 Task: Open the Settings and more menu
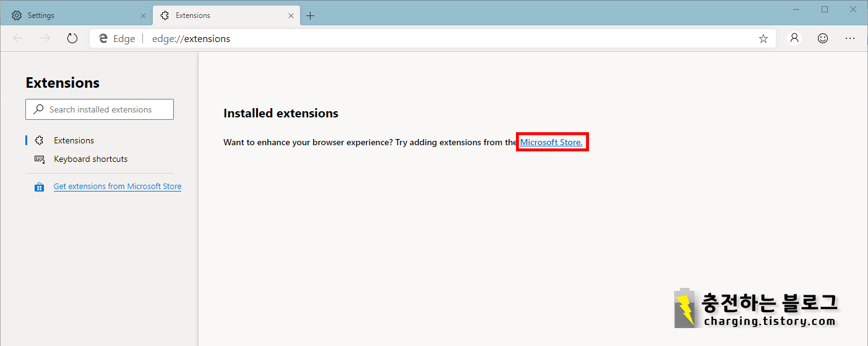(850, 38)
